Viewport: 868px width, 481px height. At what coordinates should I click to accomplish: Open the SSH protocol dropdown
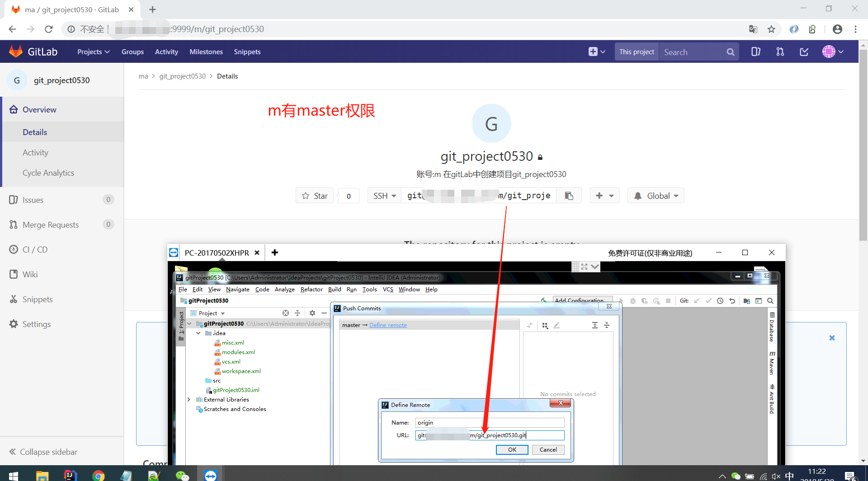click(385, 196)
